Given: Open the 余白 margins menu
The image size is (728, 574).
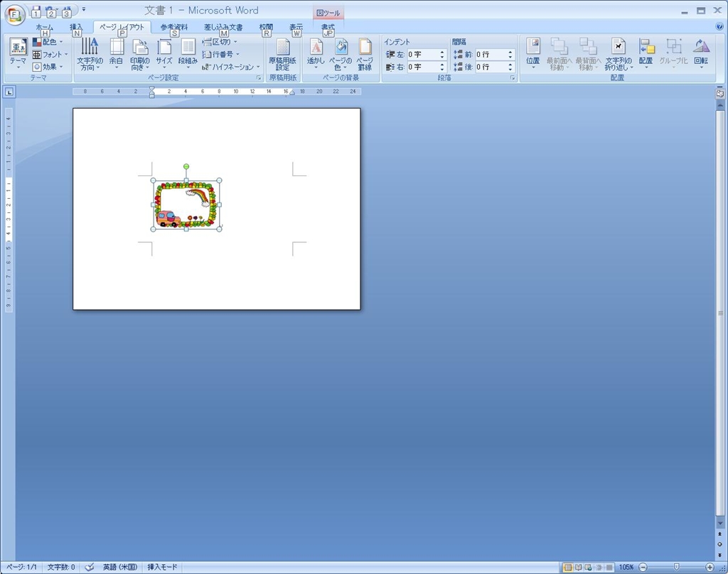Looking at the screenshot, I should (x=116, y=54).
